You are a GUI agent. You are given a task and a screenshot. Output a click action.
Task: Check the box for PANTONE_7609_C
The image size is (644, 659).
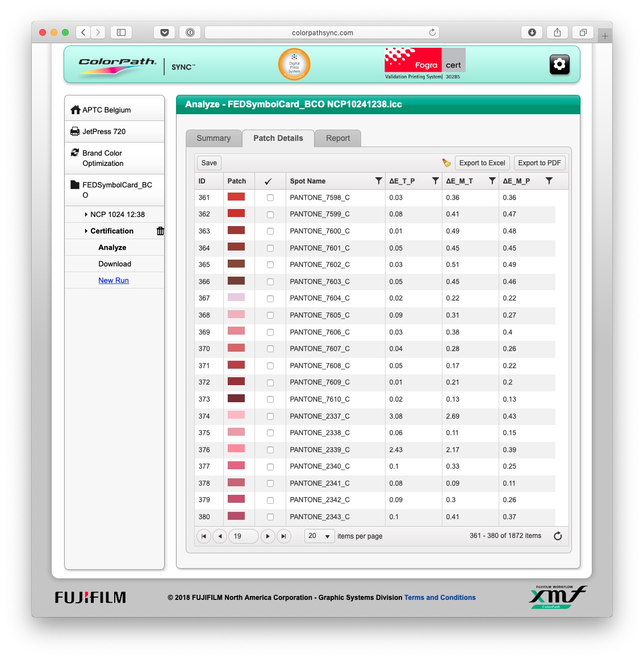coord(270,382)
